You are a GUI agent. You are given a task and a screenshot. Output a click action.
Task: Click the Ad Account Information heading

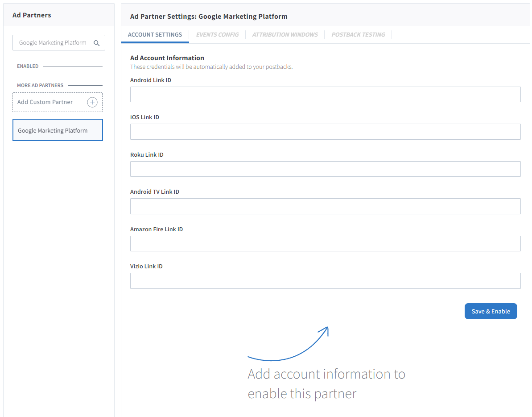(x=167, y=58)
